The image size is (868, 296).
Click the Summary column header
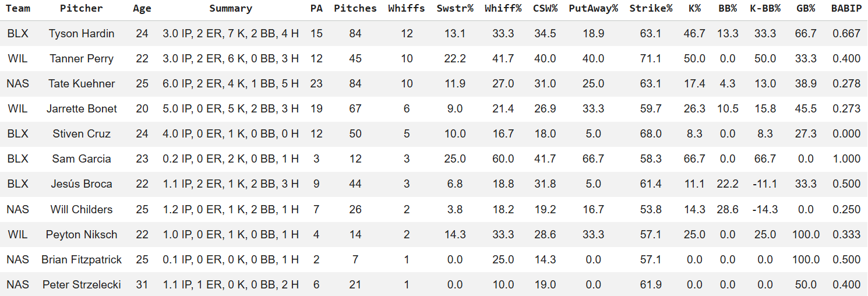click(231, 9)
